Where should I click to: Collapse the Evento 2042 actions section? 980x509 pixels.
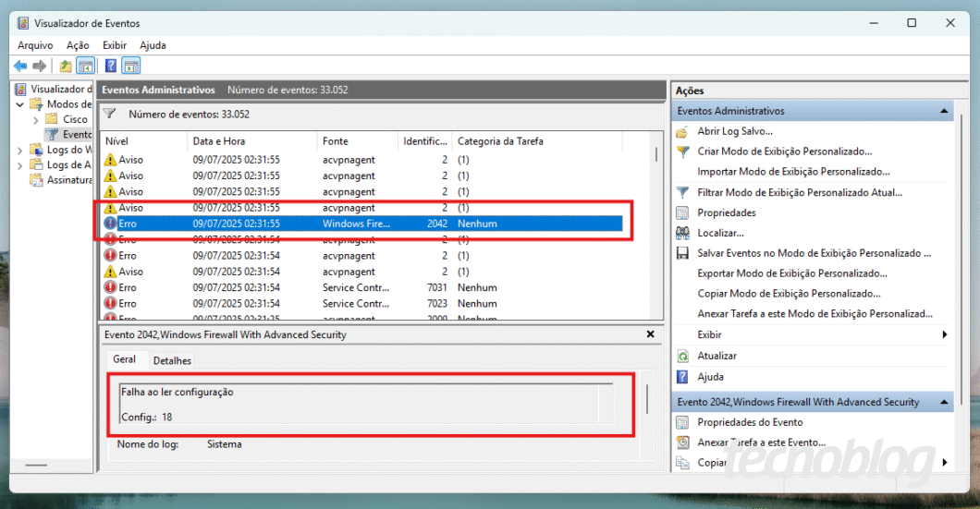(x=944, y=402)
